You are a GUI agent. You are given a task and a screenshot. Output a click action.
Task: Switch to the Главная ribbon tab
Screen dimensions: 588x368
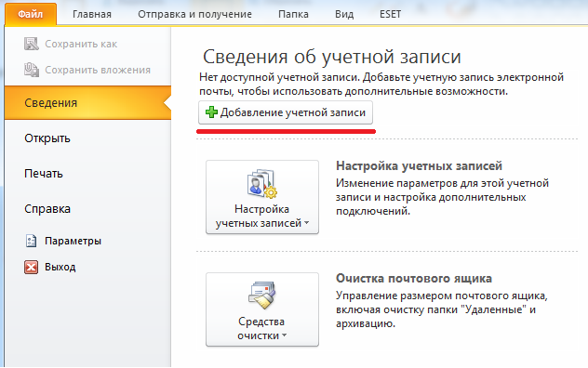[92, 14]
